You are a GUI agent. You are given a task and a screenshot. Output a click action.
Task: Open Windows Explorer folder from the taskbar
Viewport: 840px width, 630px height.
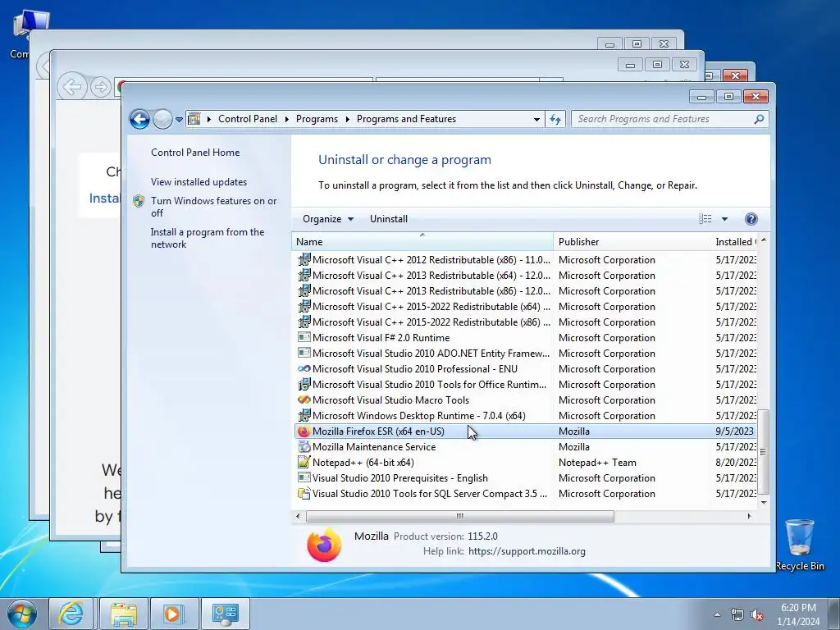click(x=123, y=614)
